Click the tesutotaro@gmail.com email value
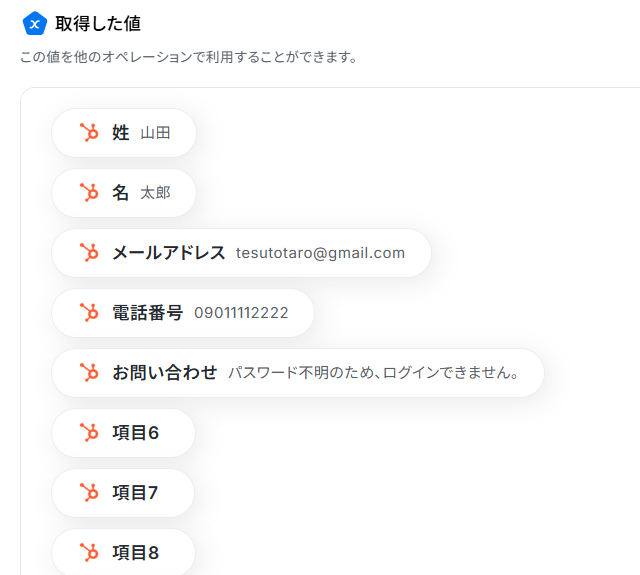This screenshot has width=640, height=575. click(320, 253)
